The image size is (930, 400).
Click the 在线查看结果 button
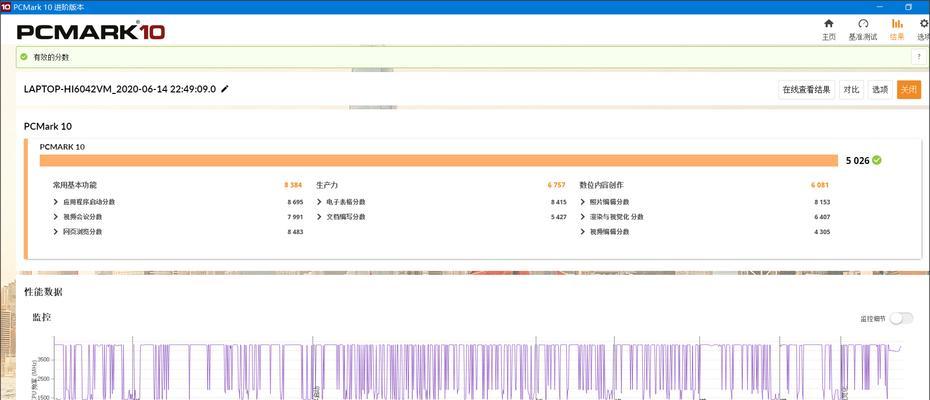806,90
